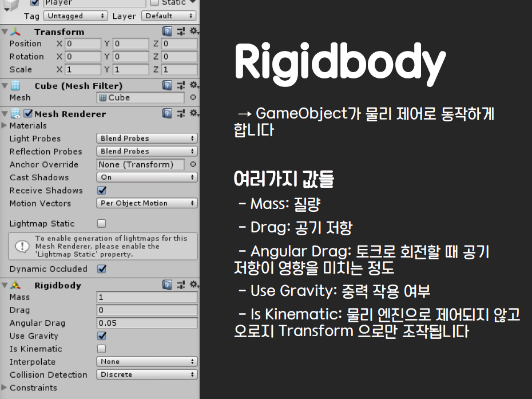The height and width of the screenshot is (399, 532).
Task: Click the Rigidbody slide title
Action: tap(340, 65)
